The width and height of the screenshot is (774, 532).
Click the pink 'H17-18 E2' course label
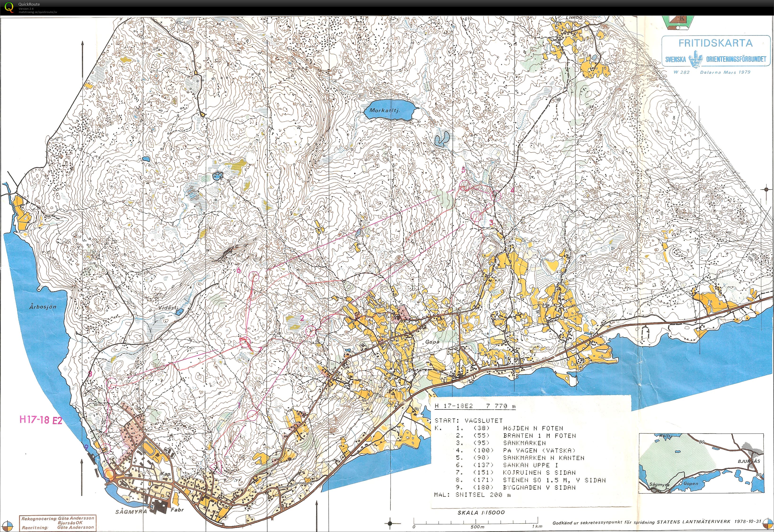pyautogui.click(x=41, y=420)
